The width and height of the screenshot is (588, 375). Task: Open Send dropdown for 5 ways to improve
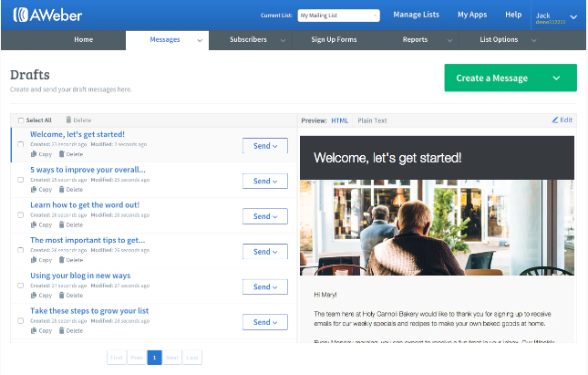pyautogui.click(x=265, y=181)
